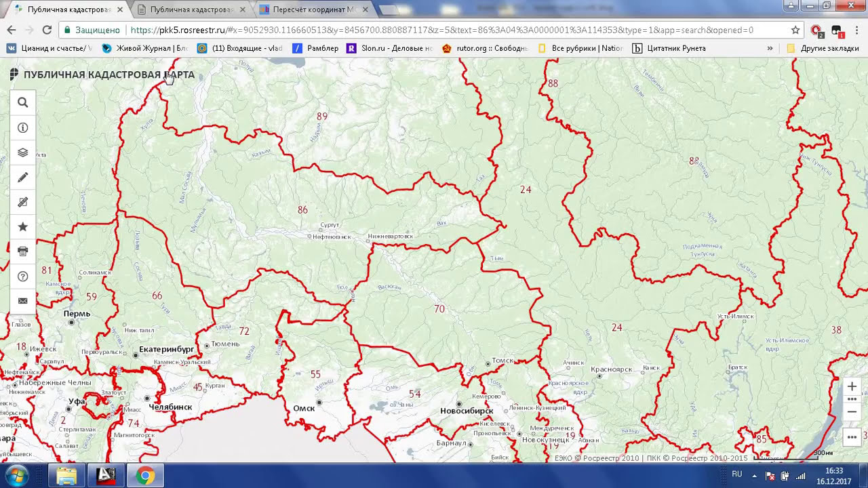Image resolution: width=868 pixels, height=488 pixels.
Task: Switch the RU input language indicator
Action: pyautogui.click(x=737, y=474)
